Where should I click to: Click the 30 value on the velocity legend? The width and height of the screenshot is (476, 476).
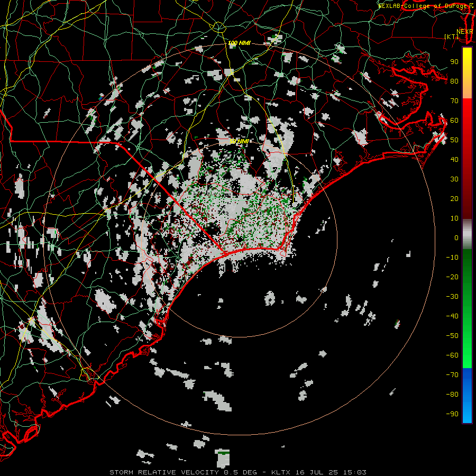tap(454, 179)
